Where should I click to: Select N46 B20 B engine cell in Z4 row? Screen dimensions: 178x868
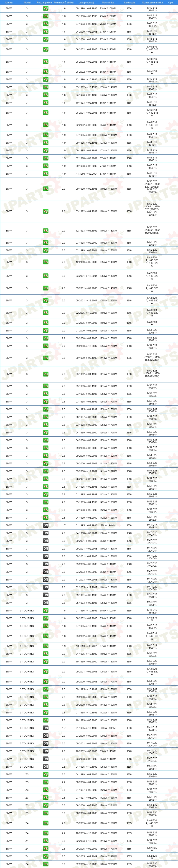pos(152,824)
